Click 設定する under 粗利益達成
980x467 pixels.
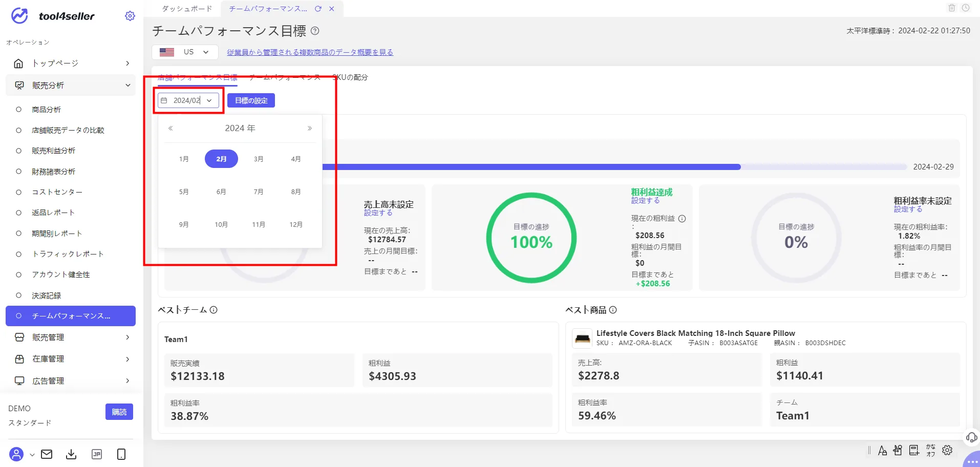(646, 200)
